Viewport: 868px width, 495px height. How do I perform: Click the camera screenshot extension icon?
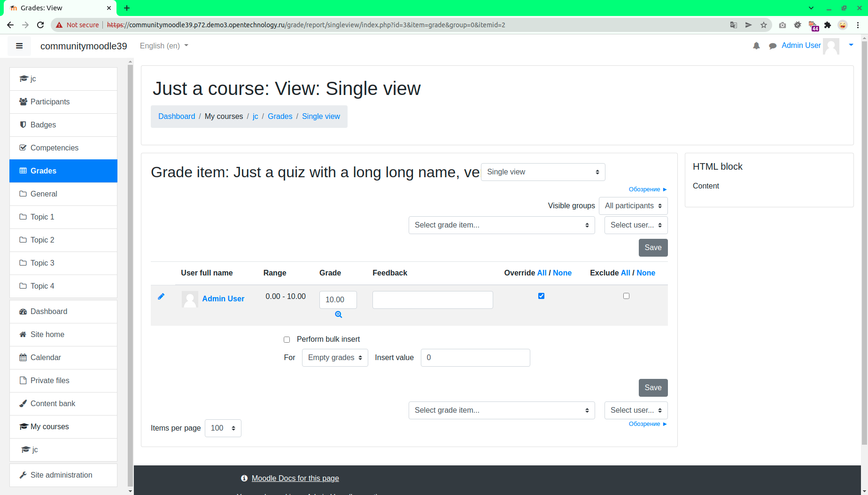point(783,25)
